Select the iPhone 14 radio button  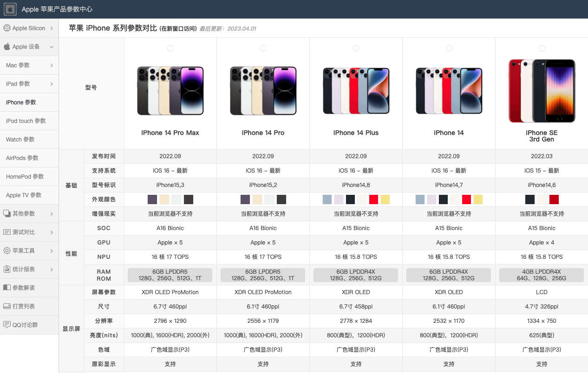pos(449,48)
